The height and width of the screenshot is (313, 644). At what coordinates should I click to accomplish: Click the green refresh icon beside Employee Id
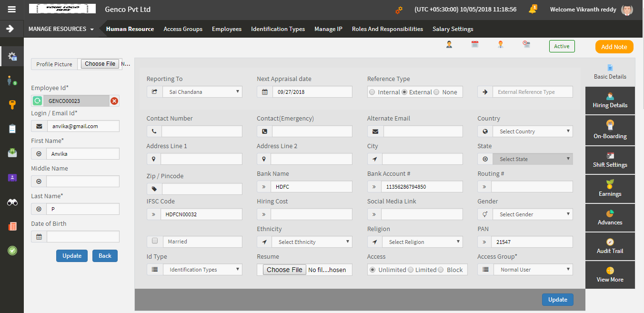[37, 101]
